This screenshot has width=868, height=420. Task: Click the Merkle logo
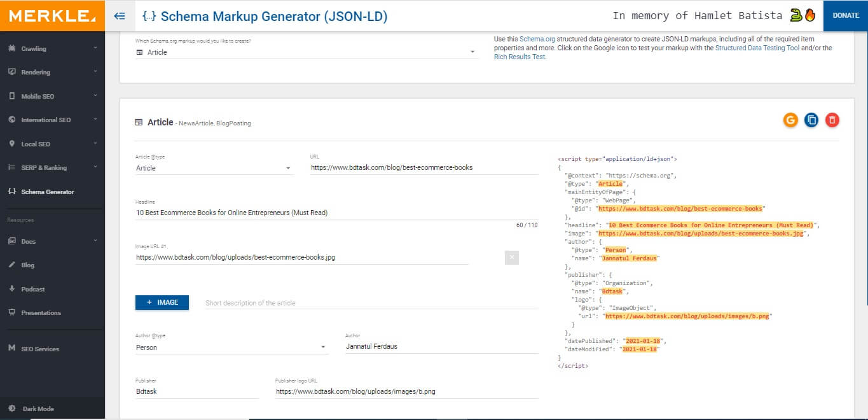tap(51, 15)
